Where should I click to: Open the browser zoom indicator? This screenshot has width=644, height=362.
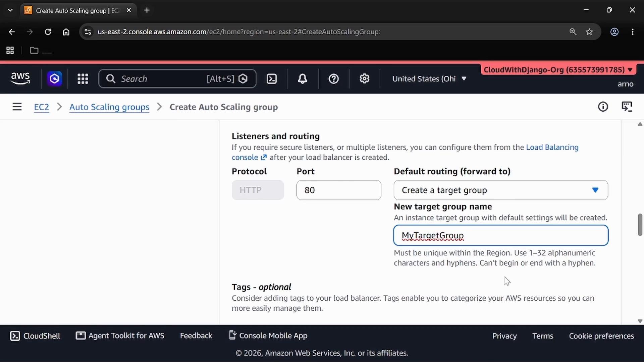pos(573,32)
